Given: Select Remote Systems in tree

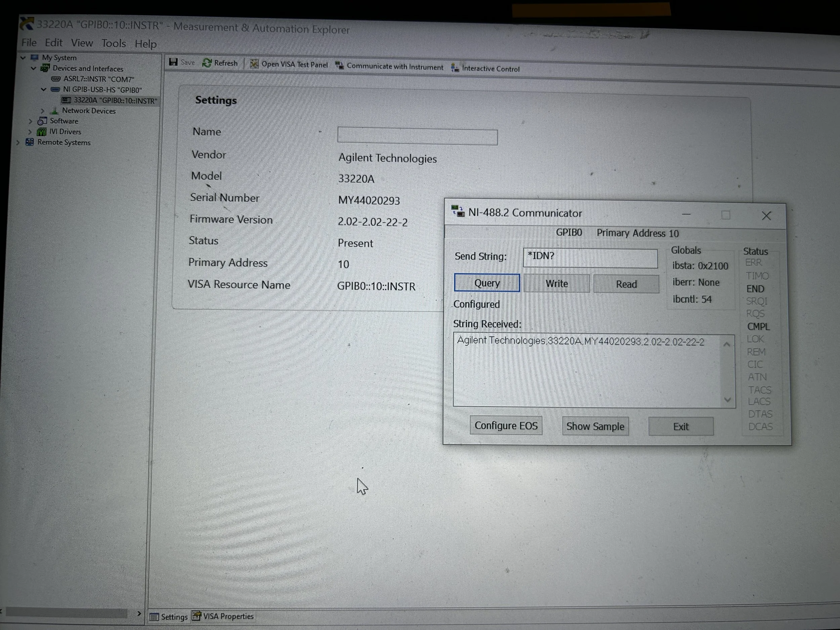Looking at the screenshot, I should tap(64, 142).
